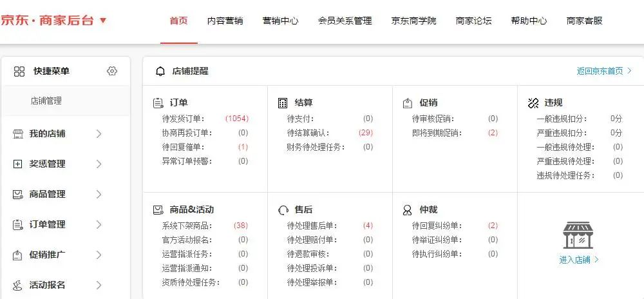The height and width of the screenshot is (299, 644).
Task: Click the 订单 section document icon
Action: pos(158,103)
